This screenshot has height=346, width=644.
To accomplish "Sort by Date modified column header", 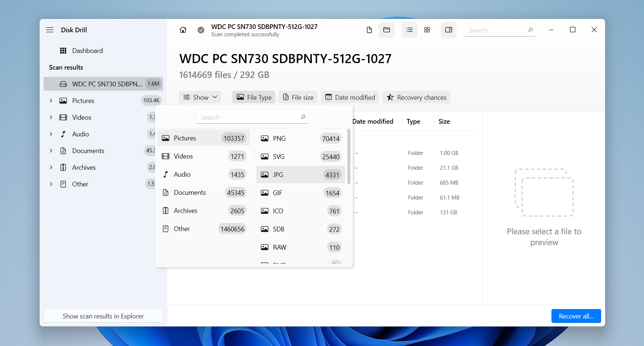I will coord(373,121).
